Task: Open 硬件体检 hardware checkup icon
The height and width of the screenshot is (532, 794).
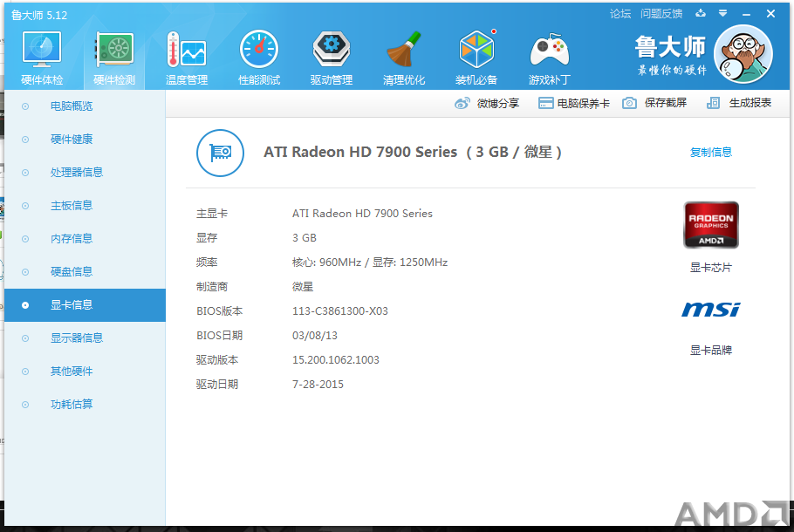Action: 42,50
